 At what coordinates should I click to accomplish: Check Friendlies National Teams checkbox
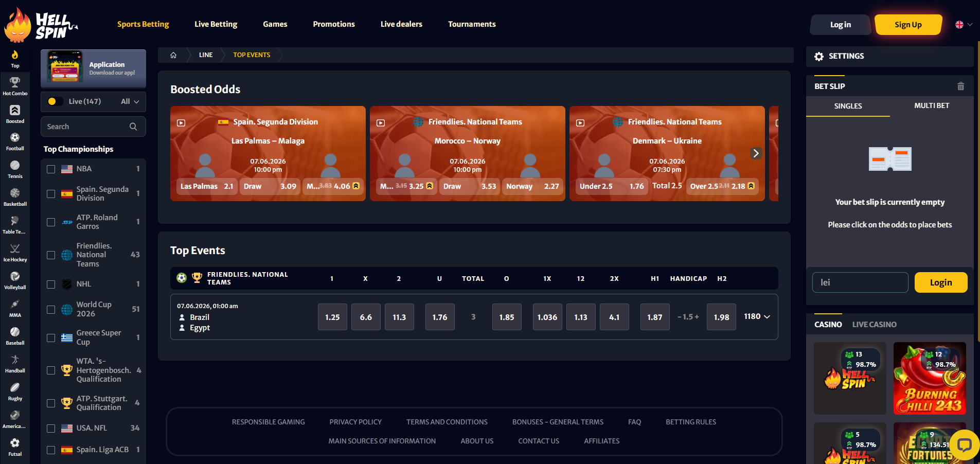[x=51, y=255]
